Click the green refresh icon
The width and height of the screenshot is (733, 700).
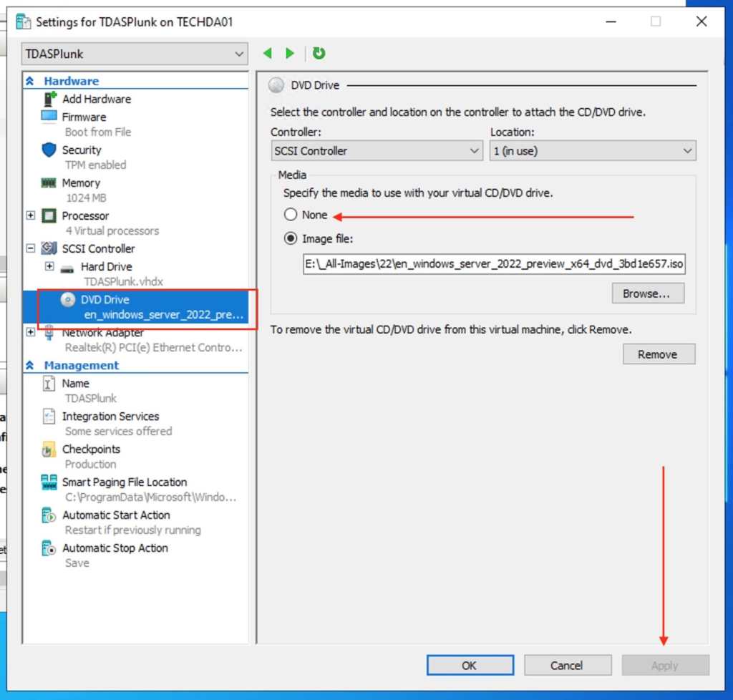click(319, 54)
